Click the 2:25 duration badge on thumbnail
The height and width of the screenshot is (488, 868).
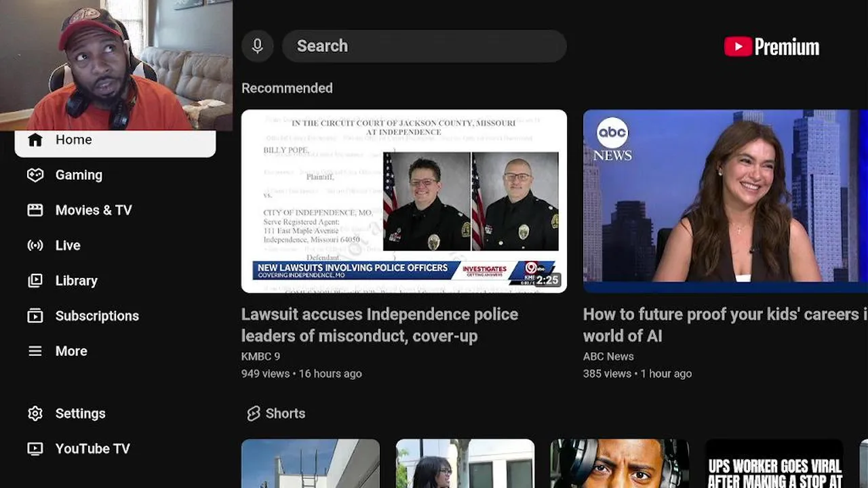coord(547,279)
